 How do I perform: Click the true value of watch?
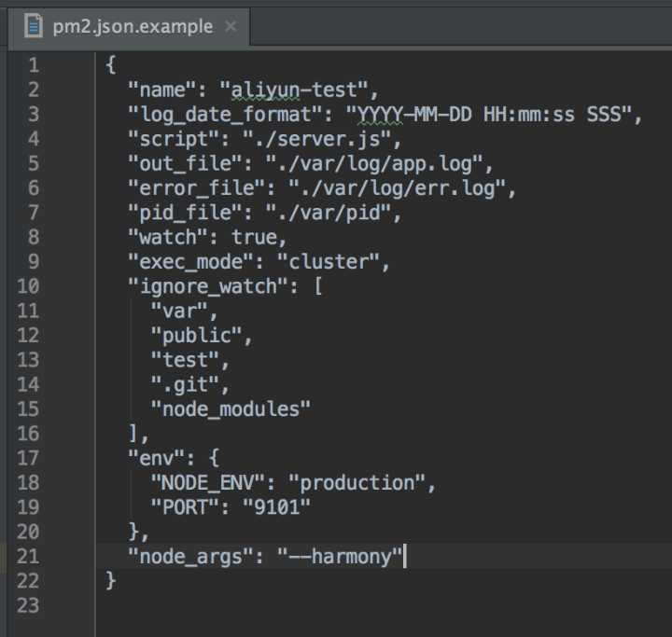[254, 238]
